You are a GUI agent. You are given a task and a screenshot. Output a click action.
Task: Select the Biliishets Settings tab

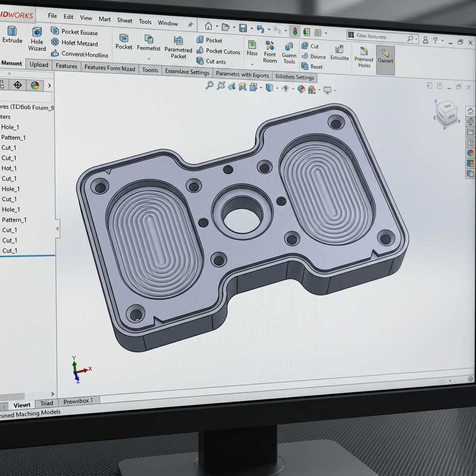coord(294,77)
